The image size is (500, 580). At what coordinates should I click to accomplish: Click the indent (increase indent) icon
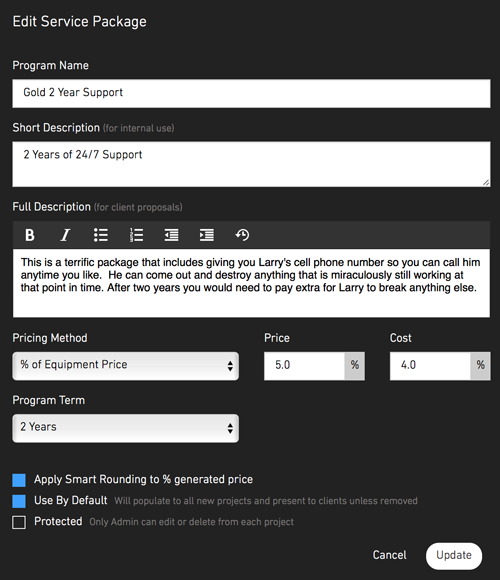click(x=207, y=235)
